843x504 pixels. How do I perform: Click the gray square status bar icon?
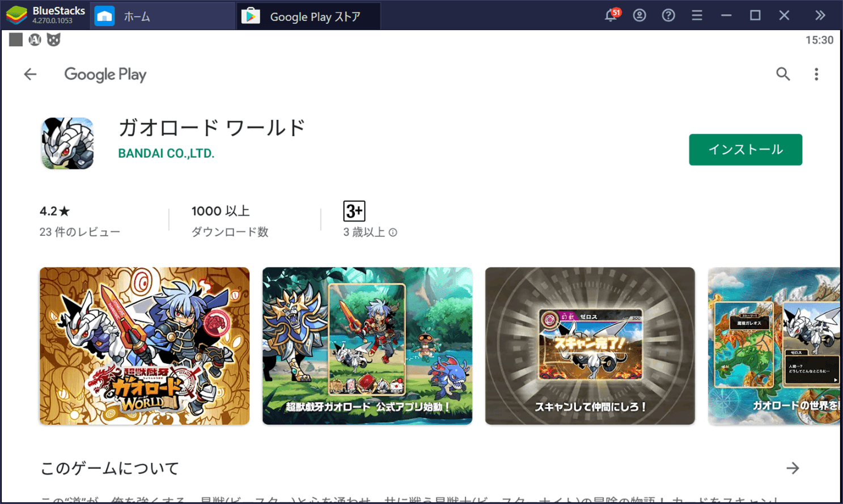(16, 40)
